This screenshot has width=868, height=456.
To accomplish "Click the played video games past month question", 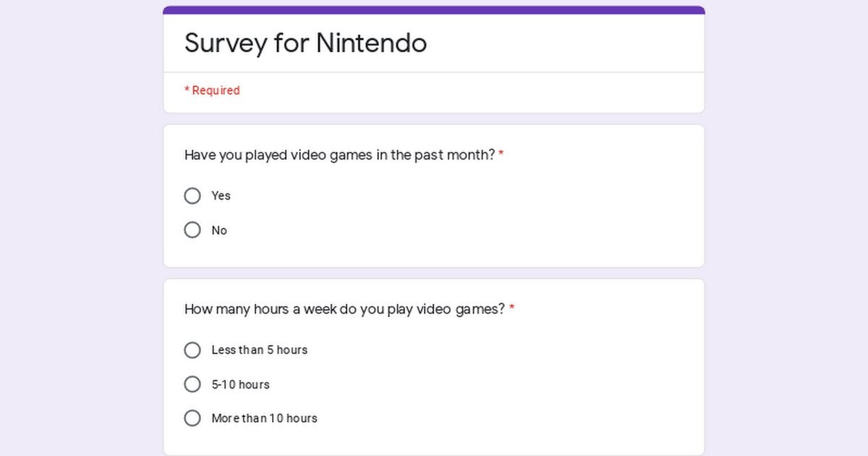I will [x=339, y=155].
